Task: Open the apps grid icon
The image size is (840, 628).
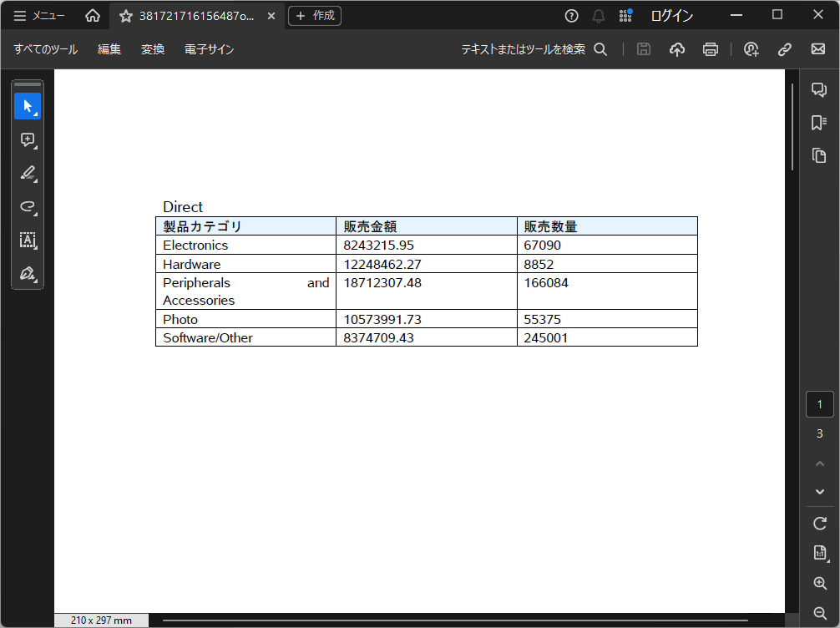Action: coord(625,16)
